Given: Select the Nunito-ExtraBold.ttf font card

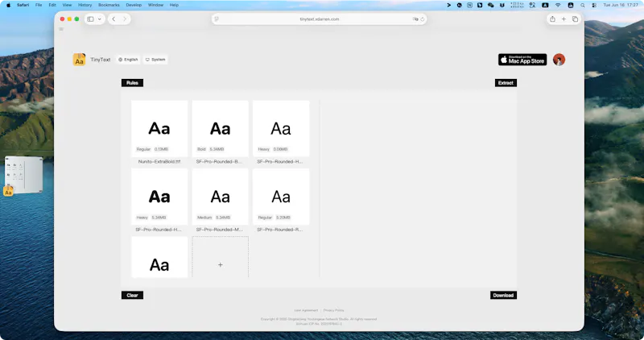Looking at the screenshot, I should tap(159, 128).
